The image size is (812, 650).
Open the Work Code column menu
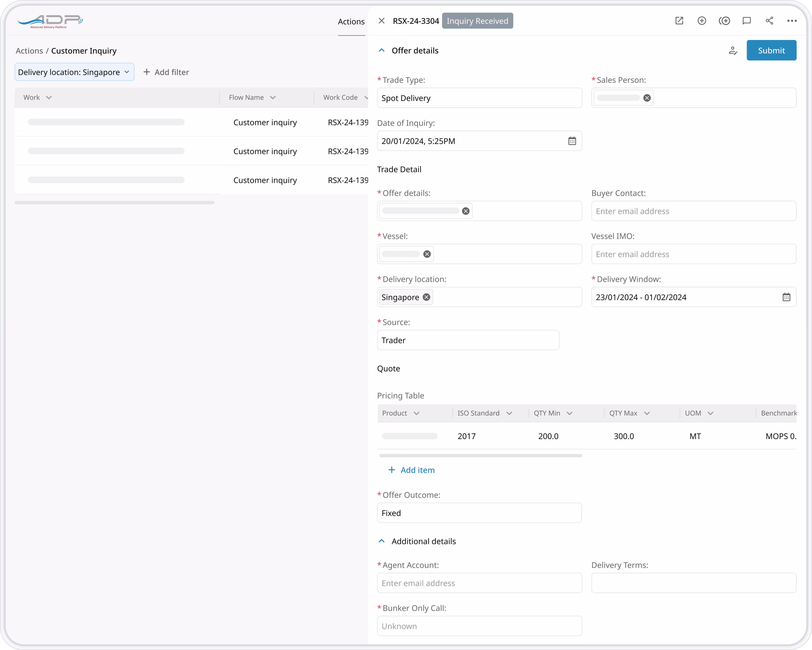pyautogui.click(x=366, y=98)
